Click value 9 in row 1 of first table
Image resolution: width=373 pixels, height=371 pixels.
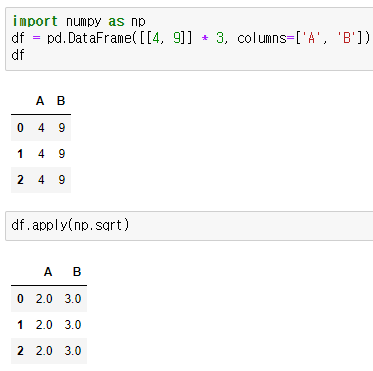click(x=62, y=154)
